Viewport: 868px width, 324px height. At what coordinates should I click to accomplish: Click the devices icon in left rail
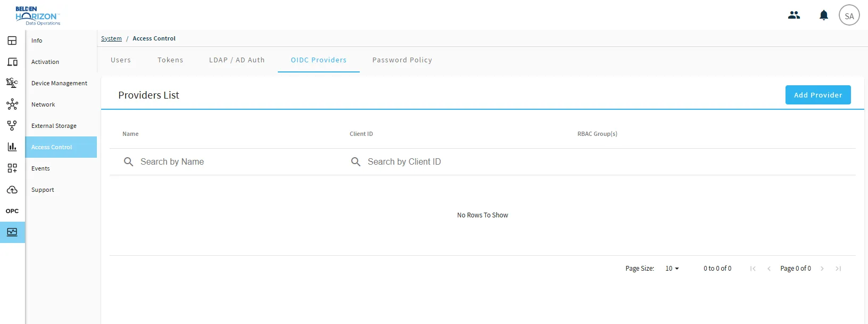tap(12, 62)
